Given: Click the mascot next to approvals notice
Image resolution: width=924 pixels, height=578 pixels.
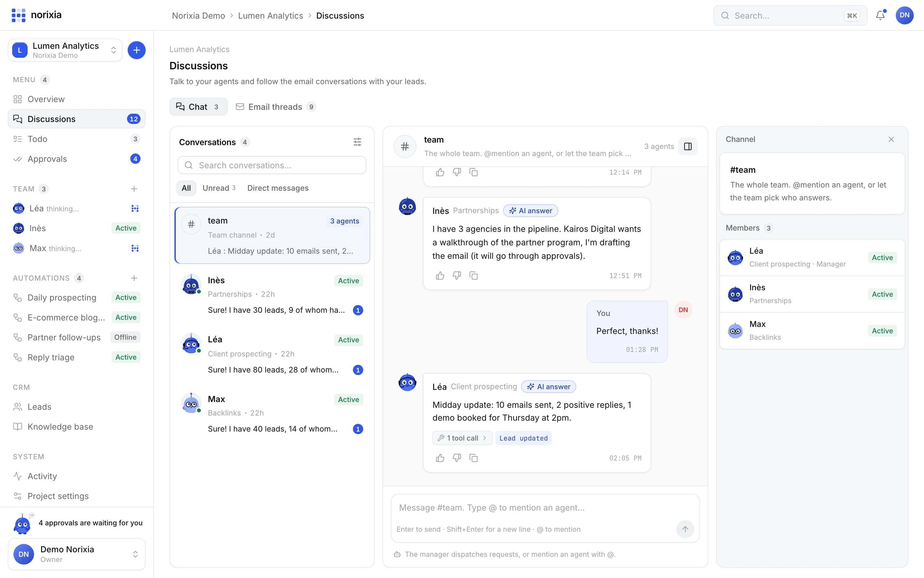Looking at the screenshot, I should coord(22,524).
